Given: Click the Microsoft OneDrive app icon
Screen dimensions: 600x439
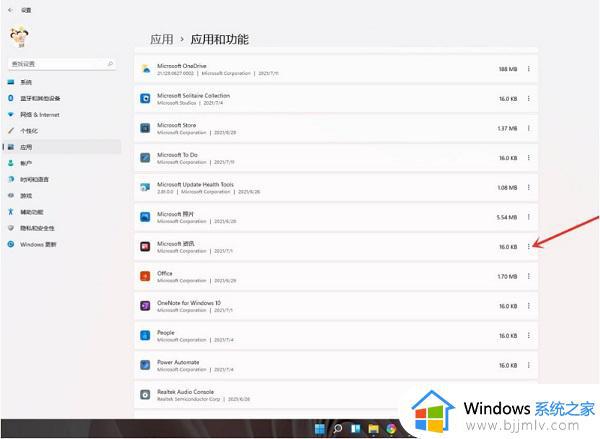Looking at the screenshot, I should [x=145, y=69].
